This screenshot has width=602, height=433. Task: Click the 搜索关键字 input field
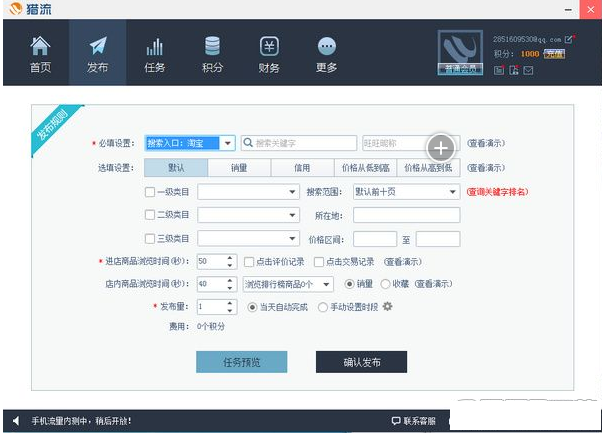point(298,143)
